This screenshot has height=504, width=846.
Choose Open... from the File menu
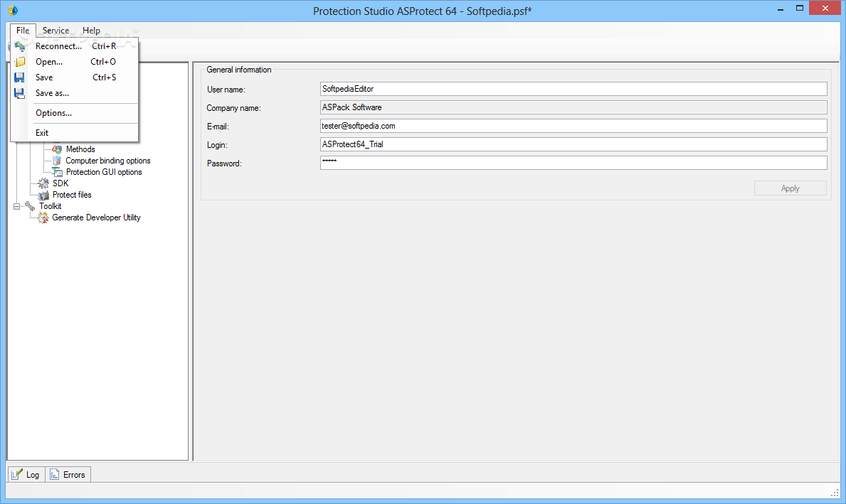click(x=75, y=62)
